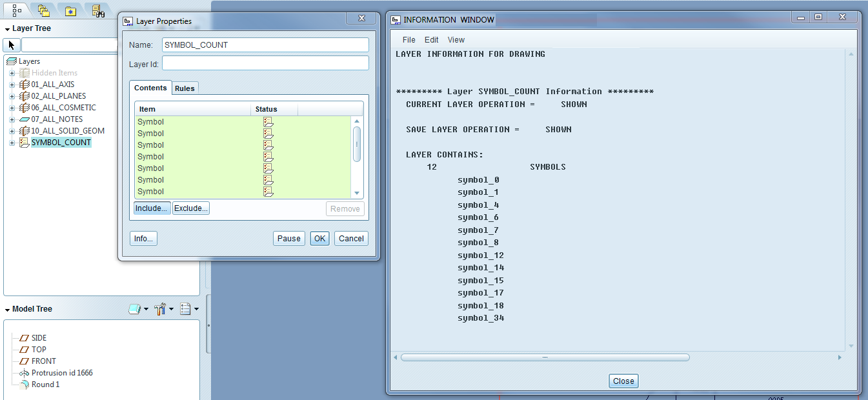
Task: Click the TOP datum plane icon
Action: click(25, 350)
